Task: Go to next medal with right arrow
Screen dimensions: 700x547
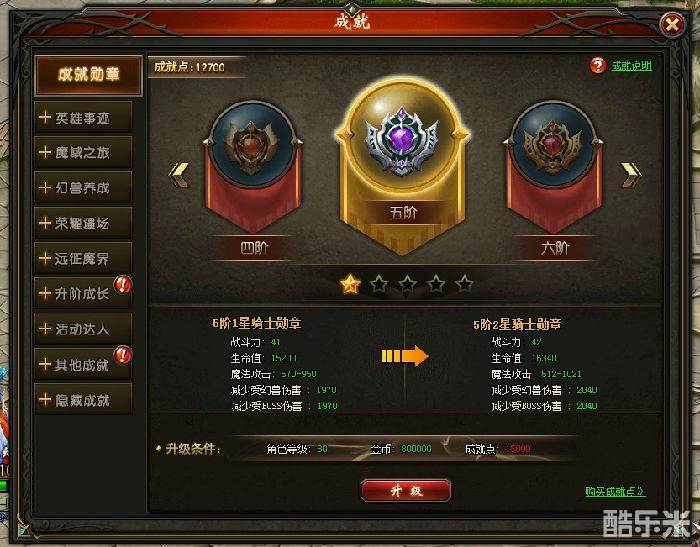Action: tap(631, 175)
